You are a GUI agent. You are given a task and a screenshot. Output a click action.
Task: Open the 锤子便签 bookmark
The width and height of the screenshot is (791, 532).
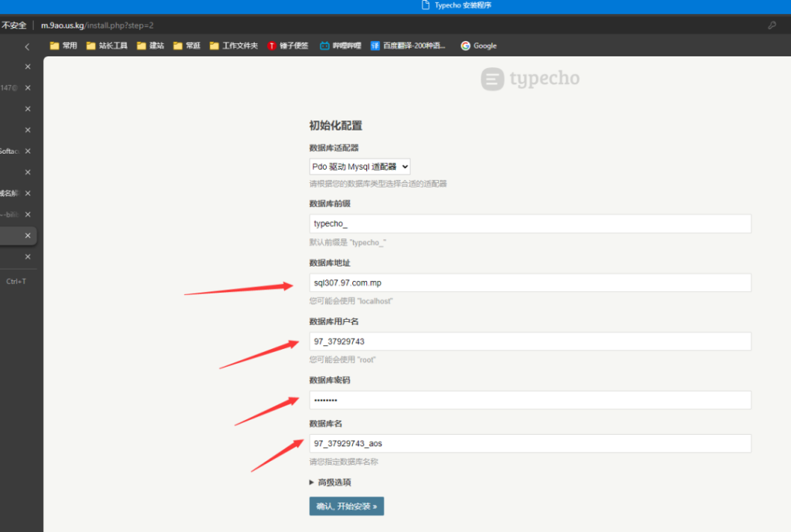[287, 46]
